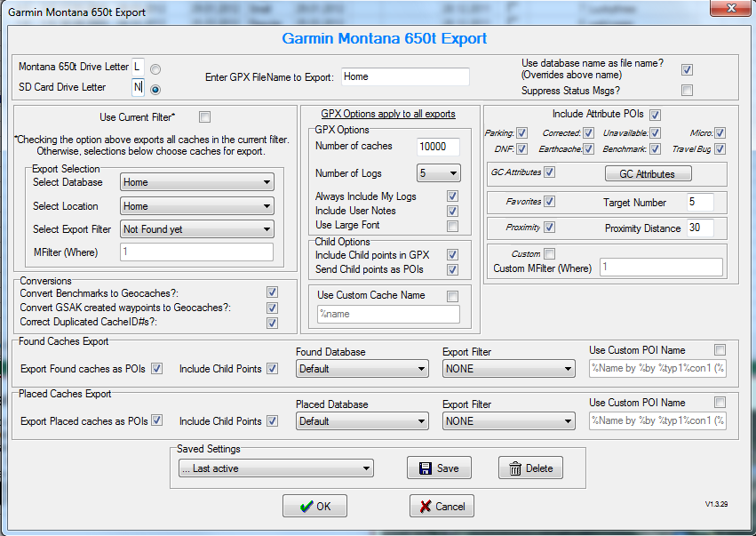
Task: Toggle the GC Attributes checkbox
Action: pyautogui.click(x=549, y=172)
